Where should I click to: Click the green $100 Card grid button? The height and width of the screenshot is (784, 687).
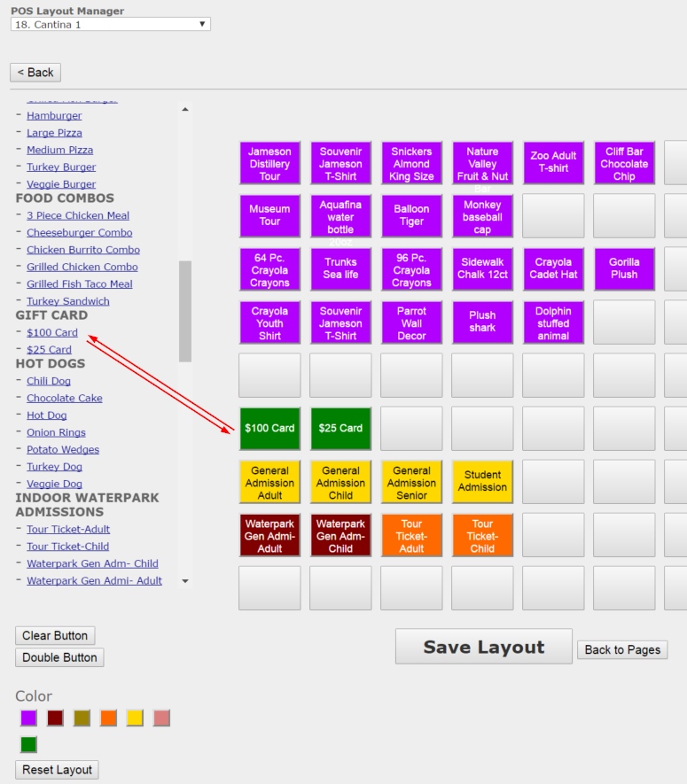(x=269, y=429)
